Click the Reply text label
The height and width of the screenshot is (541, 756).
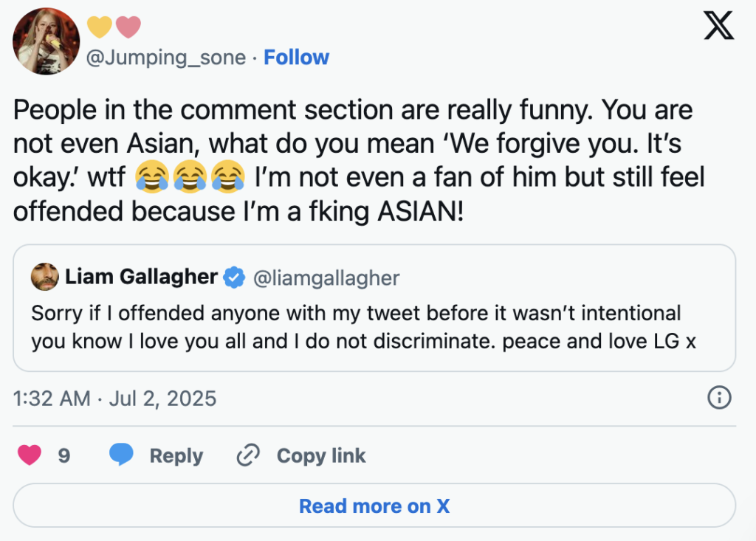coord(176,456)
